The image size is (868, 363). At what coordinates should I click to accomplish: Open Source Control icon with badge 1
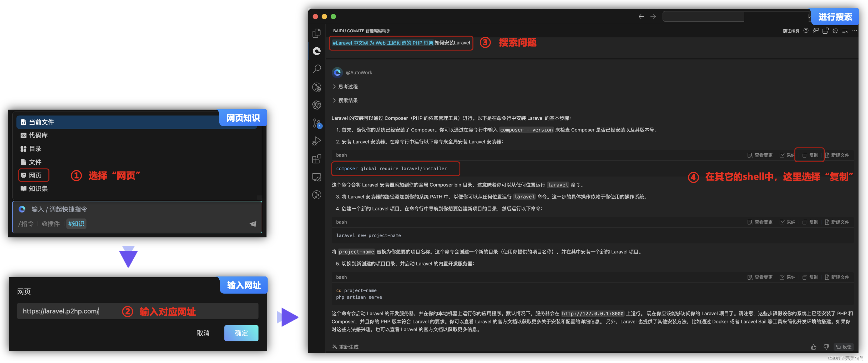[x=317, y=123]
